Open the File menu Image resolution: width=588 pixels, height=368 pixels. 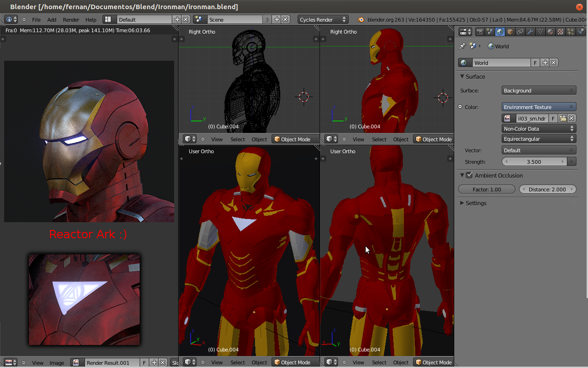(36, 20)
